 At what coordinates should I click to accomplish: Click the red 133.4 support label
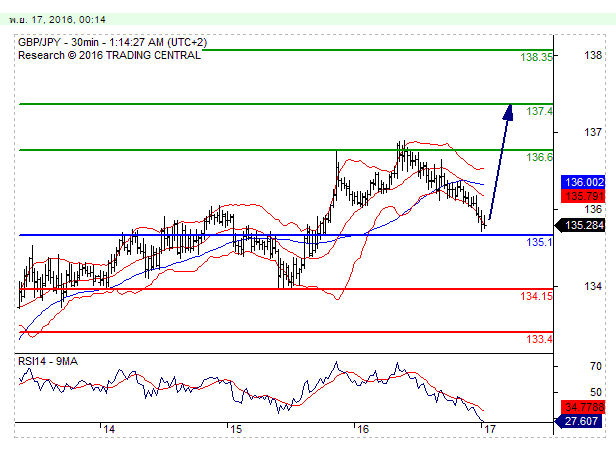[539, 339]
